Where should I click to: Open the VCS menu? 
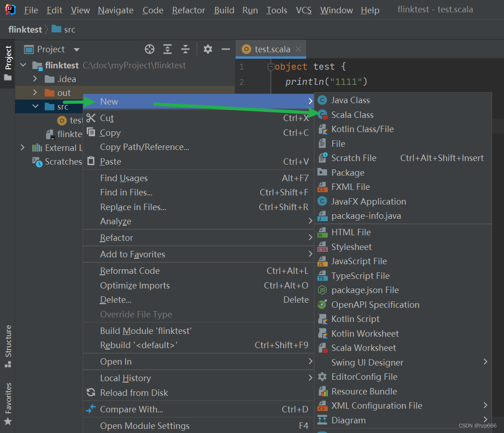(303, 10)
